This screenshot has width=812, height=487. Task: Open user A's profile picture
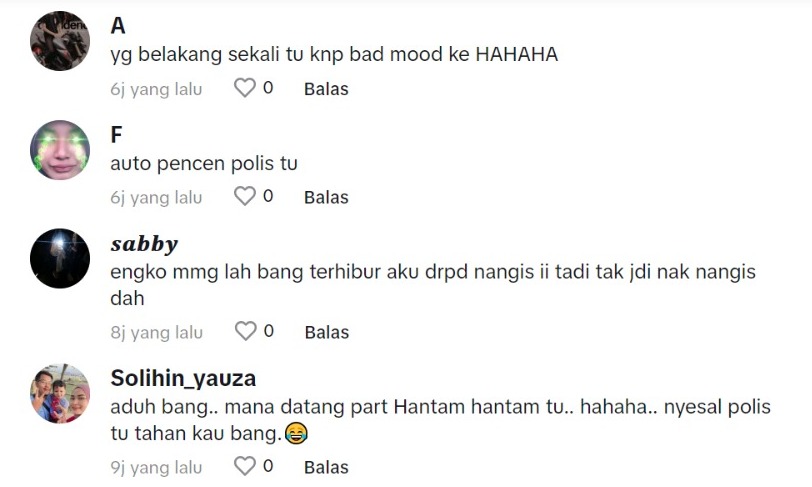(x=60, y=42)
